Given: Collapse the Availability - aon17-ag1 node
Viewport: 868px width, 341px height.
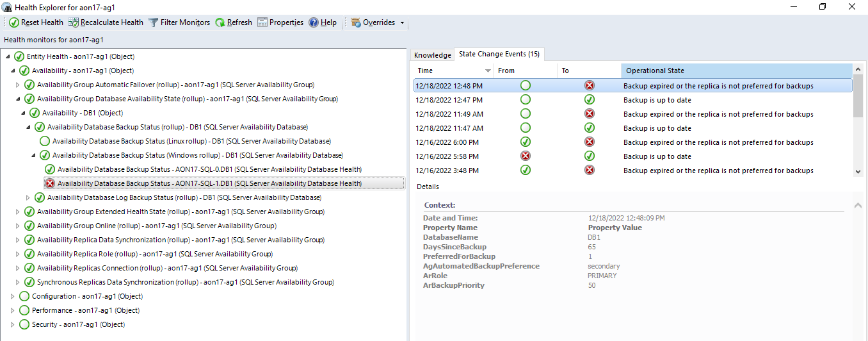Looking at the screenshot, I should [13, 71].
